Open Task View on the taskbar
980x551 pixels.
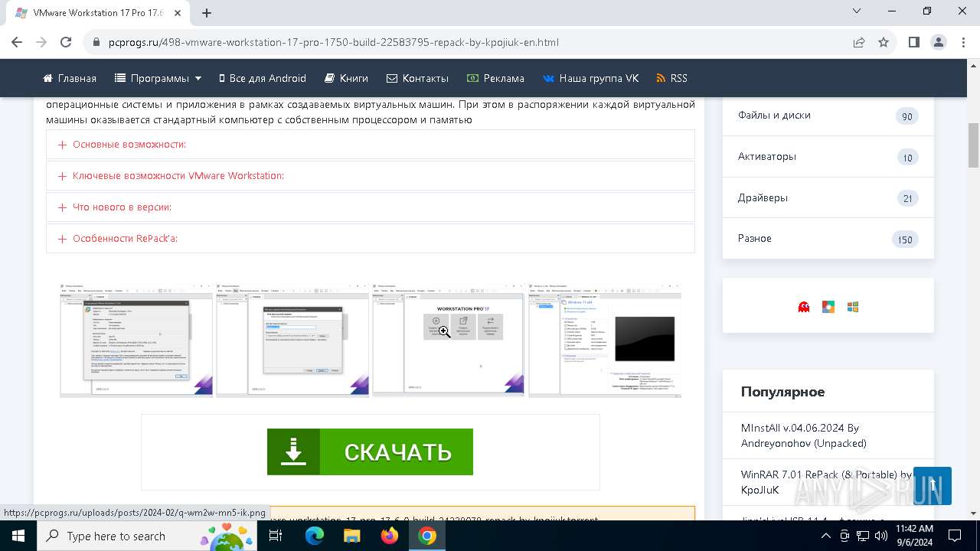[x=276, y=536]
